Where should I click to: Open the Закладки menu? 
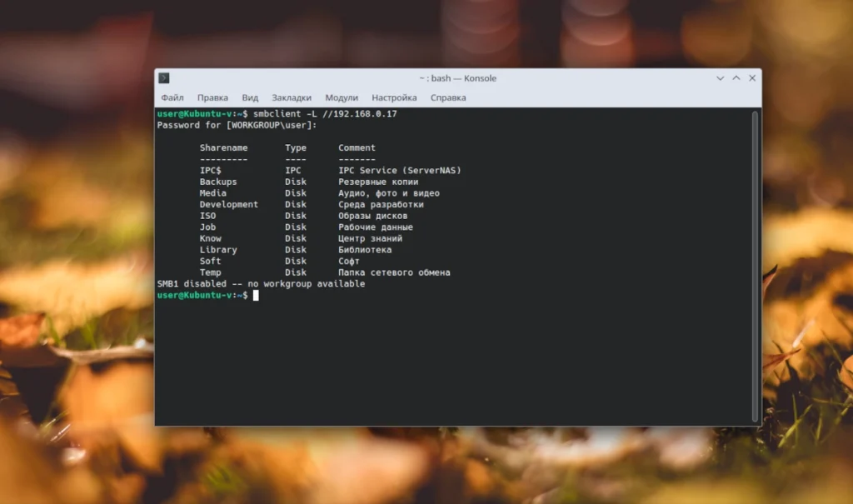coord(292,98)
